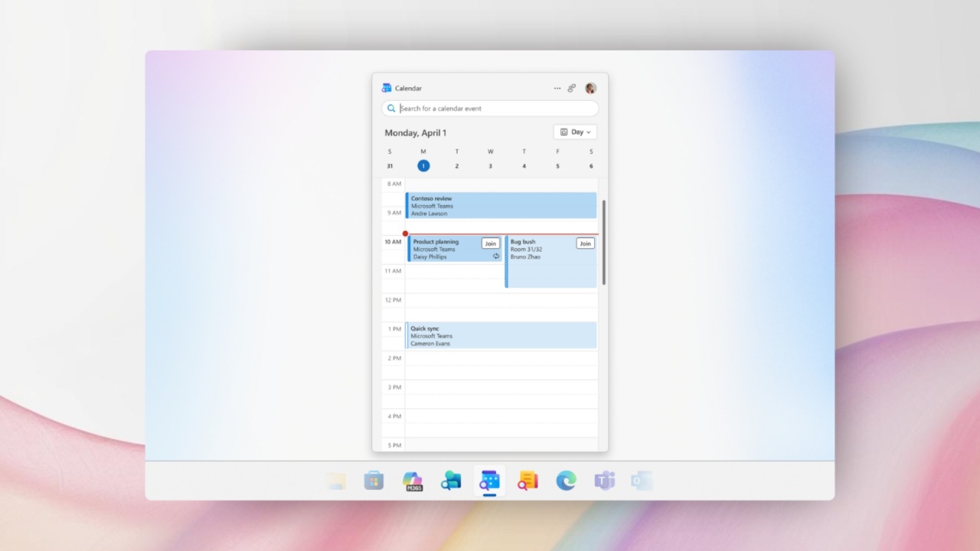The height and width of the screenshot is (551, 980).
Task: Select Tuesday 2 in the week strip
Action: click(457, 166)
